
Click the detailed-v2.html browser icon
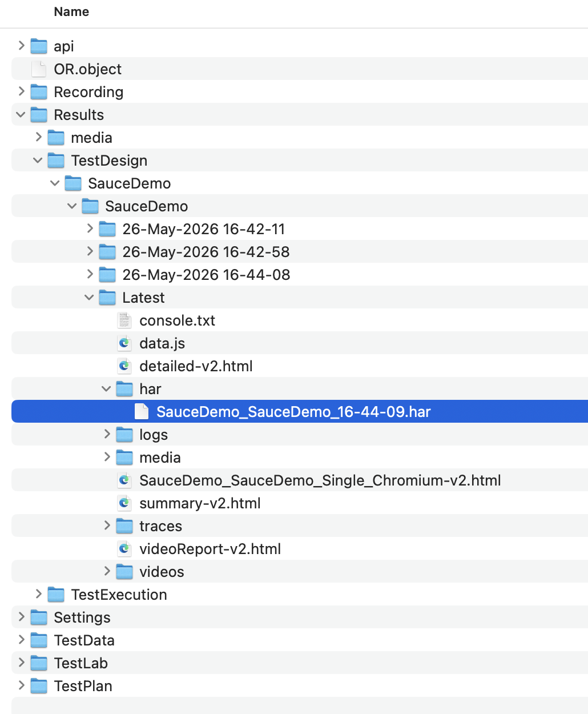(x=124, y=366)
